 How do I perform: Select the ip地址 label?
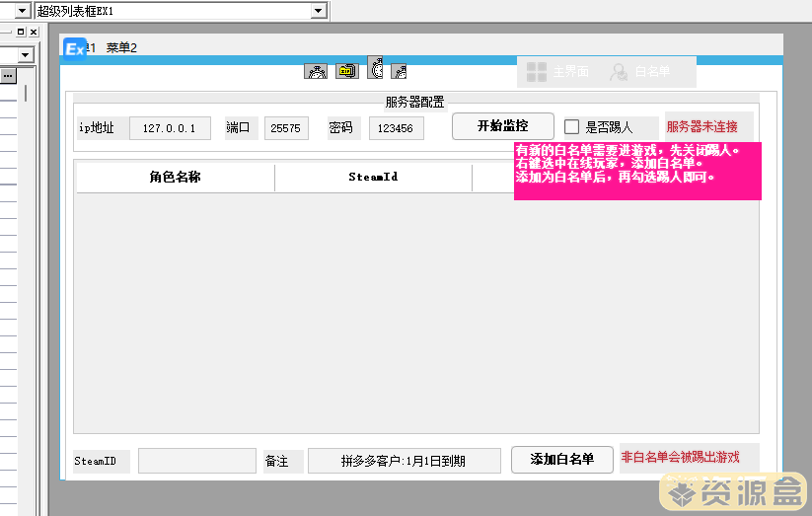click(101, 128)
